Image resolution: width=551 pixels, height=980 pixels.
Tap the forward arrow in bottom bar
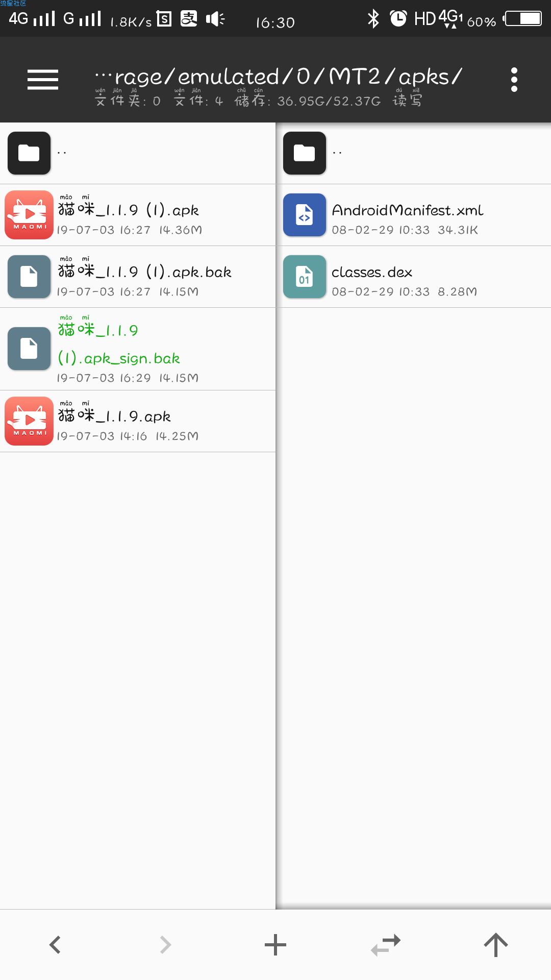165,945
